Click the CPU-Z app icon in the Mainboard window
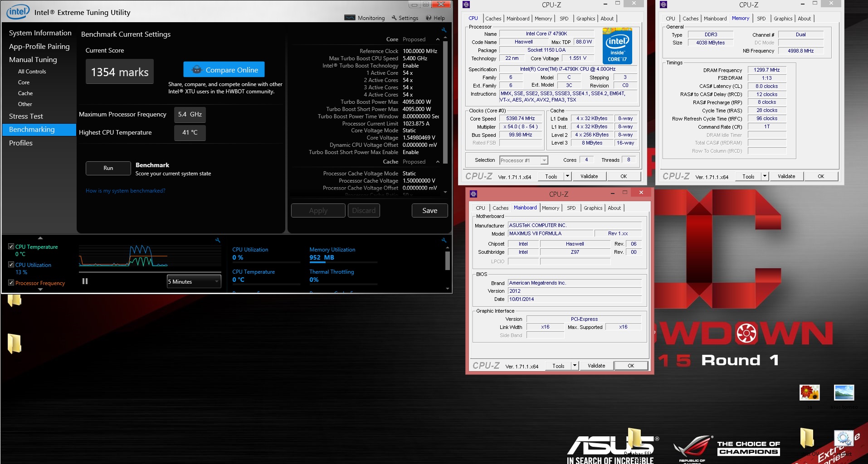 473,194
